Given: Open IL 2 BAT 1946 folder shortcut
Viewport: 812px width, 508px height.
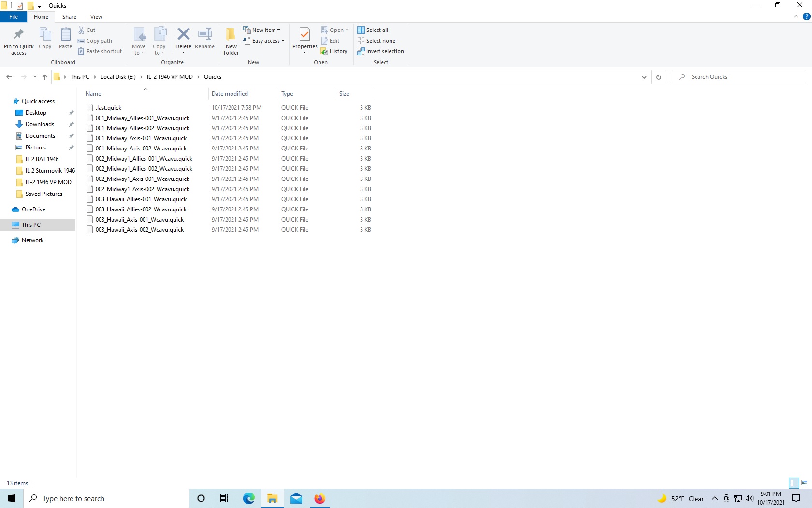Looking at the screenshot, I should (x=42, y=159).
